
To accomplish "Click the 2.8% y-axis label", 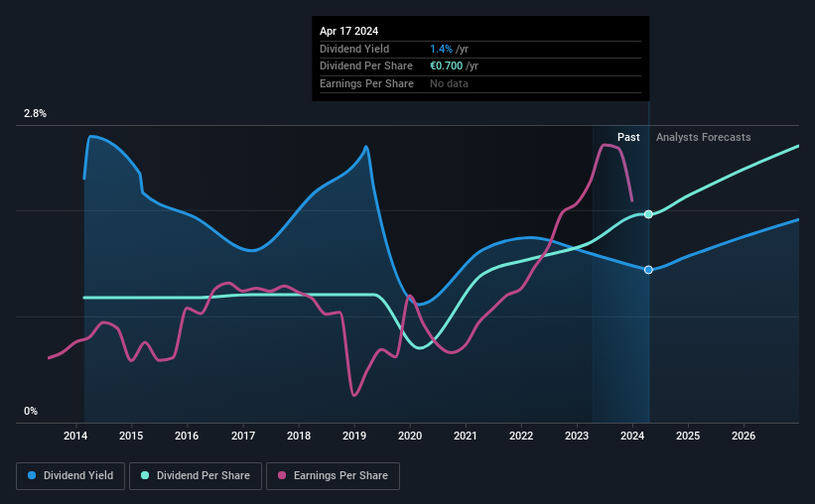I will point(36,113).
